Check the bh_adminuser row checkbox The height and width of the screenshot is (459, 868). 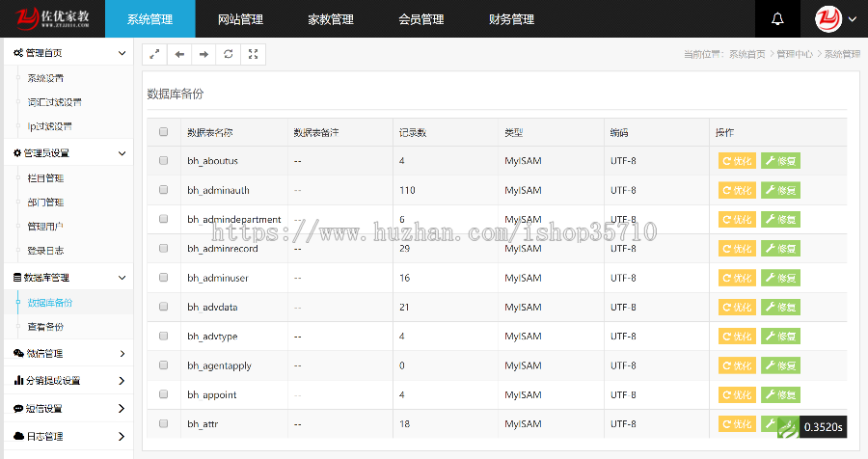[x=163, y=278]
